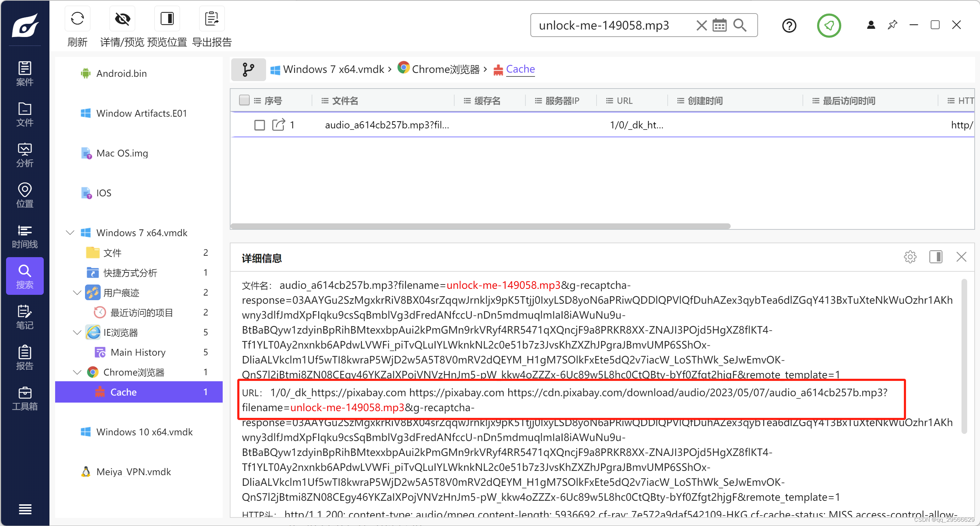Screen dimensions: 980x526
Task: Click the horizontal scrollbar under the results table
Action: point(480,226)
